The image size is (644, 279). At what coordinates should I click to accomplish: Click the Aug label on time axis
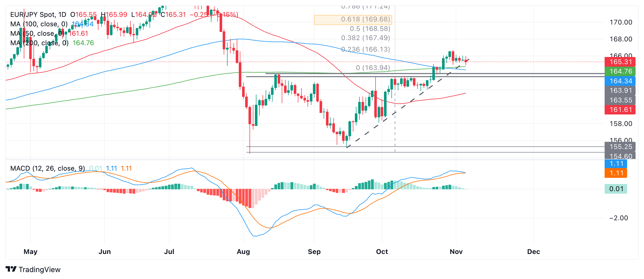pyautogui.click(x=243, y=252)
